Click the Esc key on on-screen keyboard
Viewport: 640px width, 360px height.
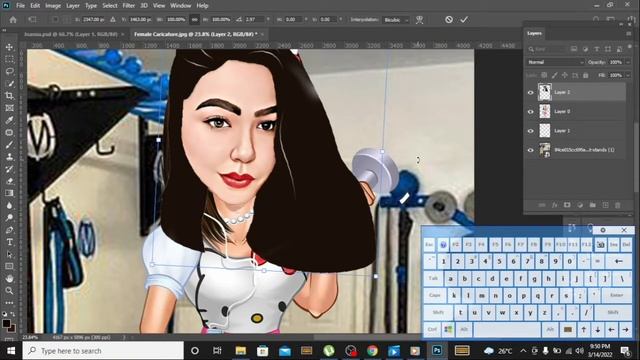pos(429,245)
